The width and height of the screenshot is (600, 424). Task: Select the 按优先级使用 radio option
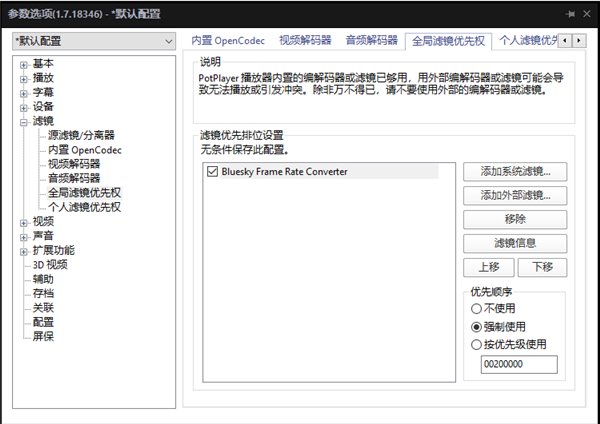click(476, 344)
